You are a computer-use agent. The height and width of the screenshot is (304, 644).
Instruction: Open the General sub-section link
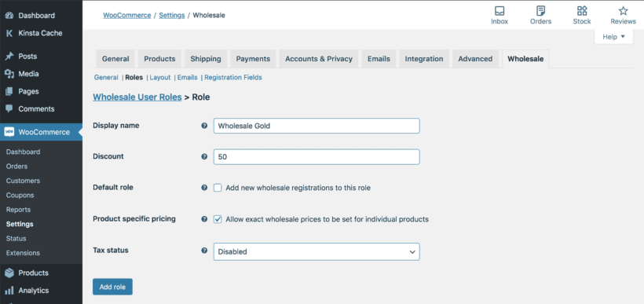(106, 77)
